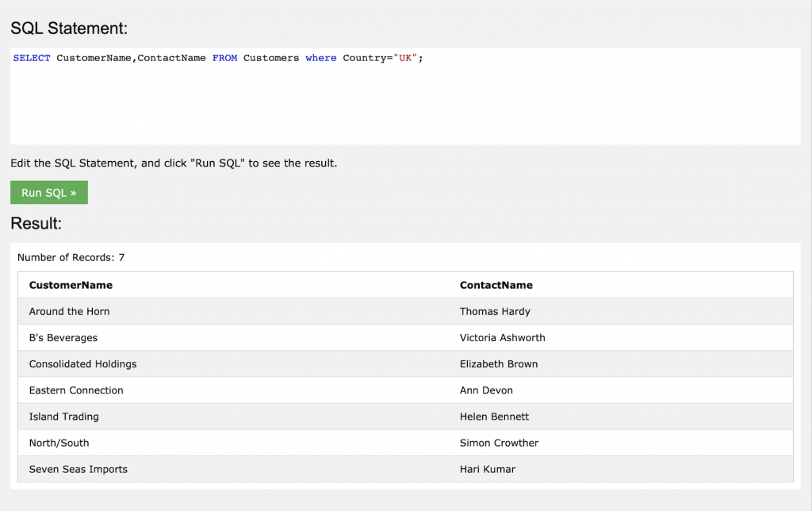The width and height of the screenshot is (812, 511).
Task: Select the Thomas Hardy contact cell
Action: [495, 311]
